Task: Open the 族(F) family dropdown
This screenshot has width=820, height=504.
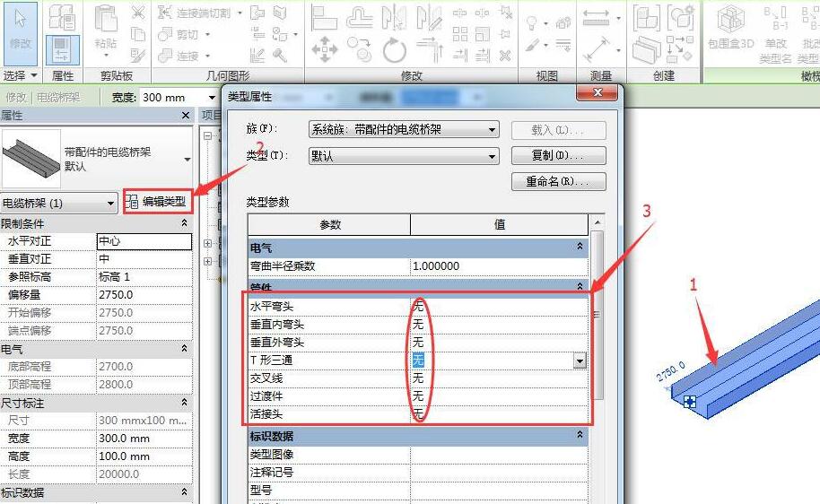Action: pyautogui.click(x=492, y=130)
